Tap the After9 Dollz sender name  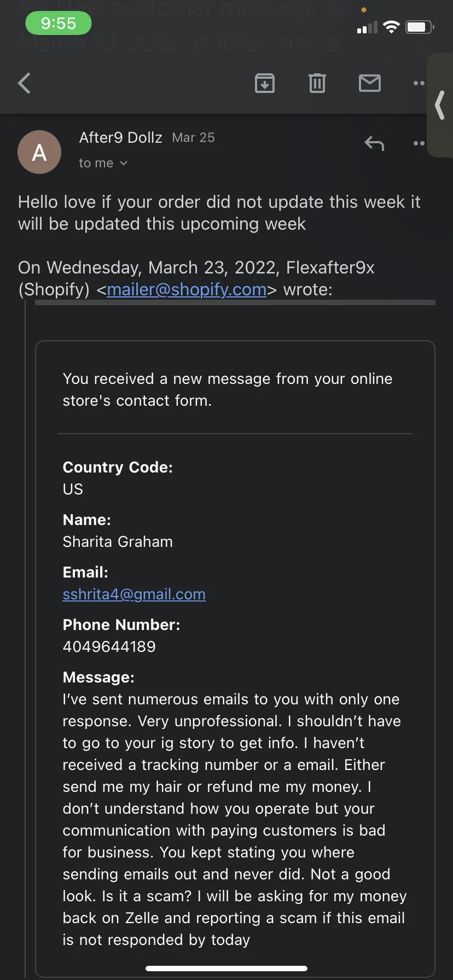point(121,137)
